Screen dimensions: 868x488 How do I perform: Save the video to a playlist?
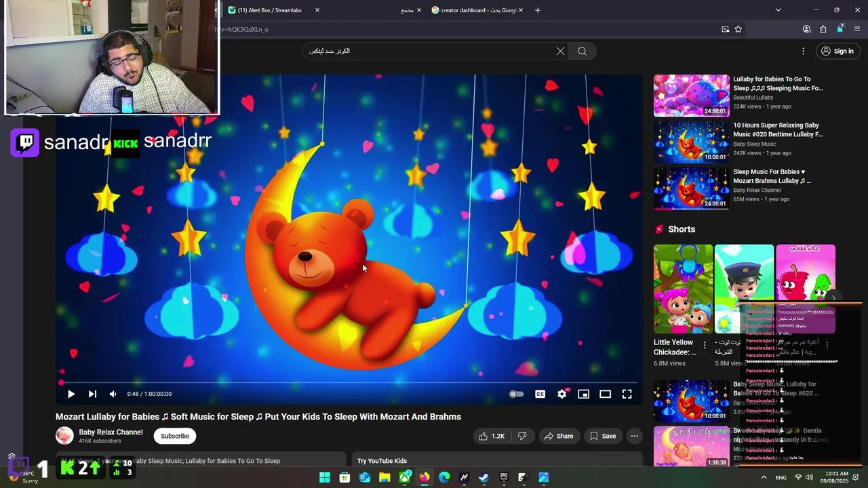[602, 436]
